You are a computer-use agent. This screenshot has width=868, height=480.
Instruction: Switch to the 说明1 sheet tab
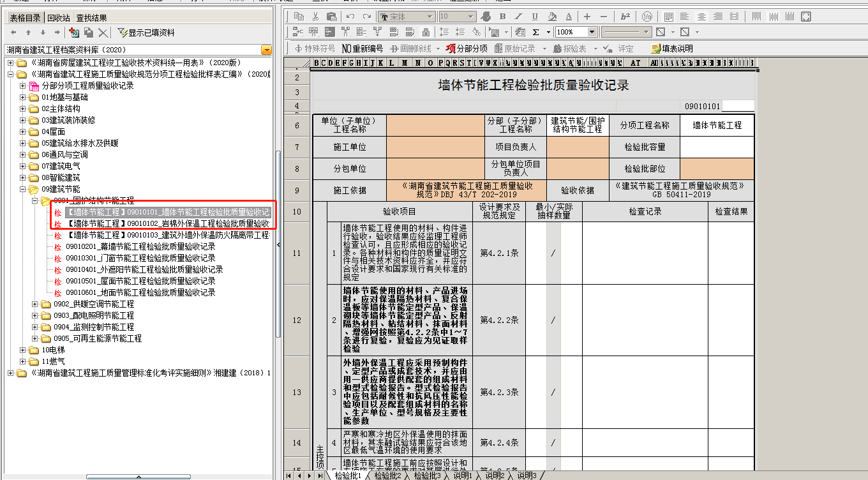tap(462, 476)
